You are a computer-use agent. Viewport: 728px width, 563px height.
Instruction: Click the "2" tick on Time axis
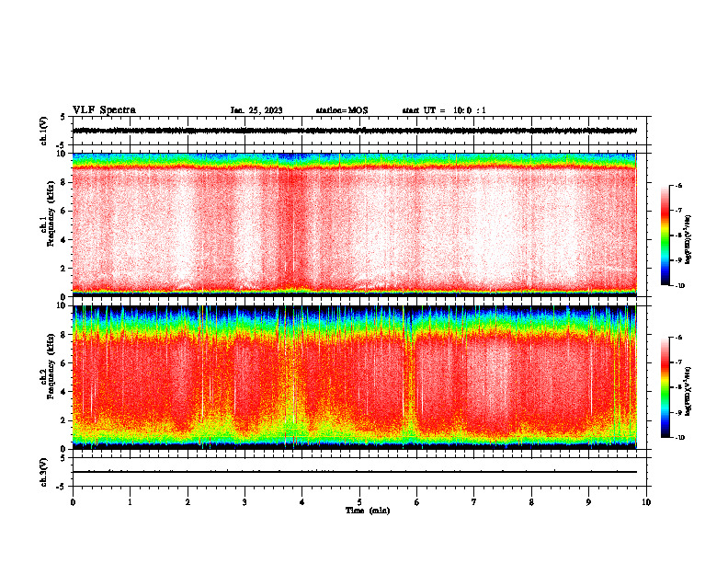point(188,502)
